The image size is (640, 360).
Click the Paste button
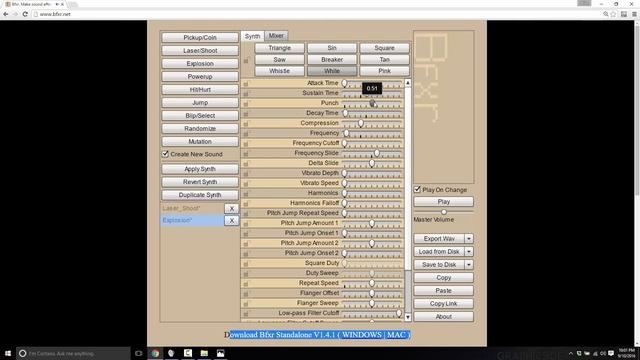click(x=444, y=291)
